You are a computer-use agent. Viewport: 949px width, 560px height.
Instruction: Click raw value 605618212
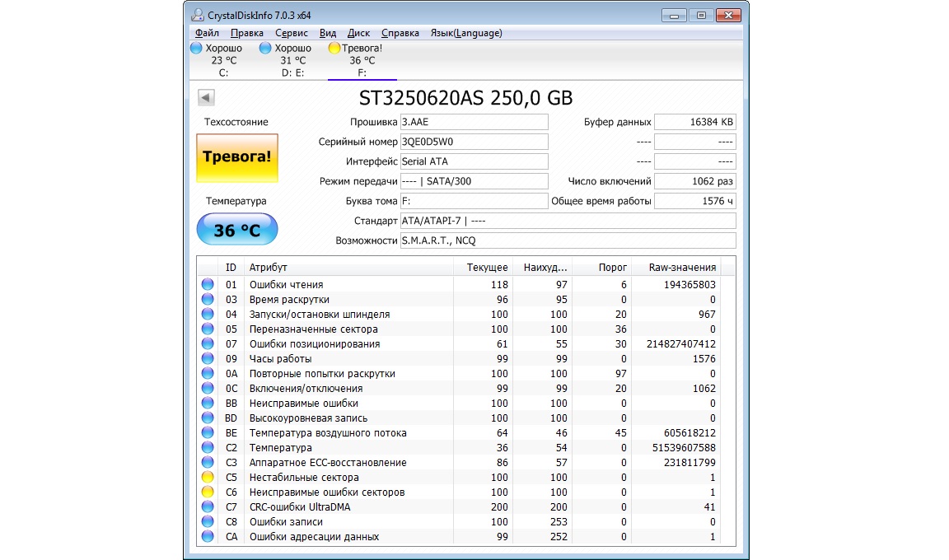(690, 432)
